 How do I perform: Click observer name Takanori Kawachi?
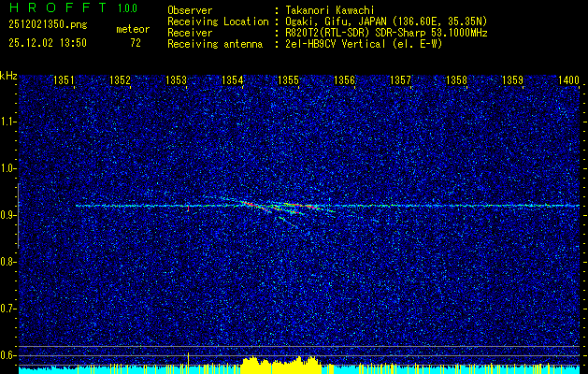click(330, 10)
